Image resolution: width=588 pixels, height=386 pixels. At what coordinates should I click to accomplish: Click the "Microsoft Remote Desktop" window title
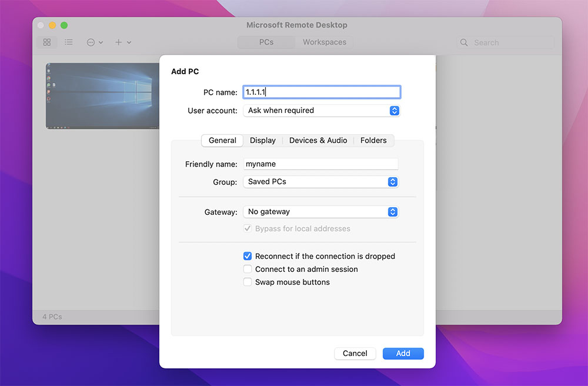[x=296, y=25]
